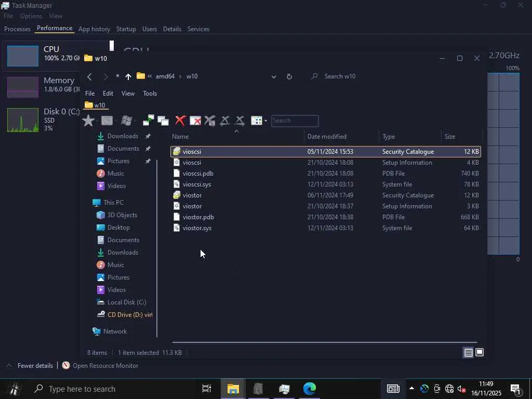Click the star favorites icon in Explorer toolbar
Screen dimensions: 532x399
[x=88, y=121]
